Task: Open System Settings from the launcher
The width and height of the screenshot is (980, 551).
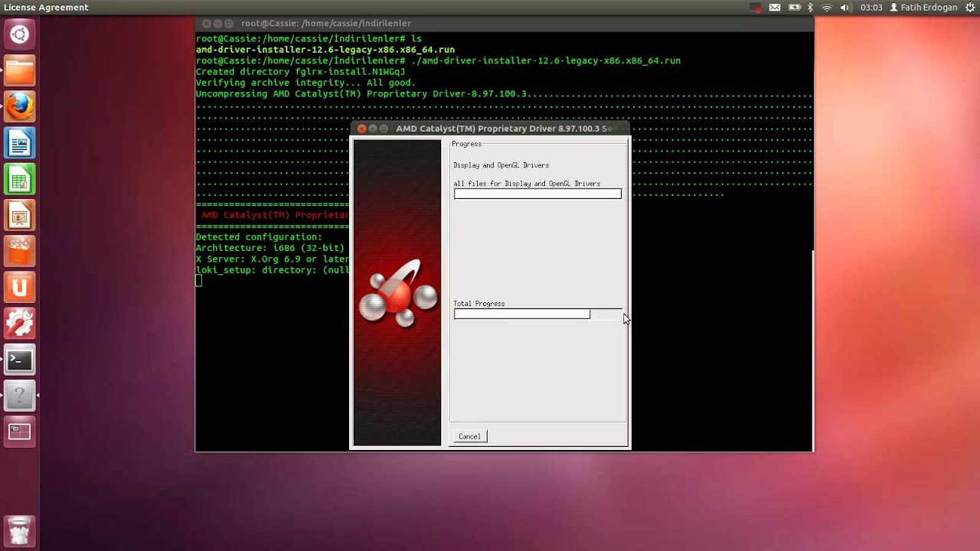Action: click(x=20, y=324)
